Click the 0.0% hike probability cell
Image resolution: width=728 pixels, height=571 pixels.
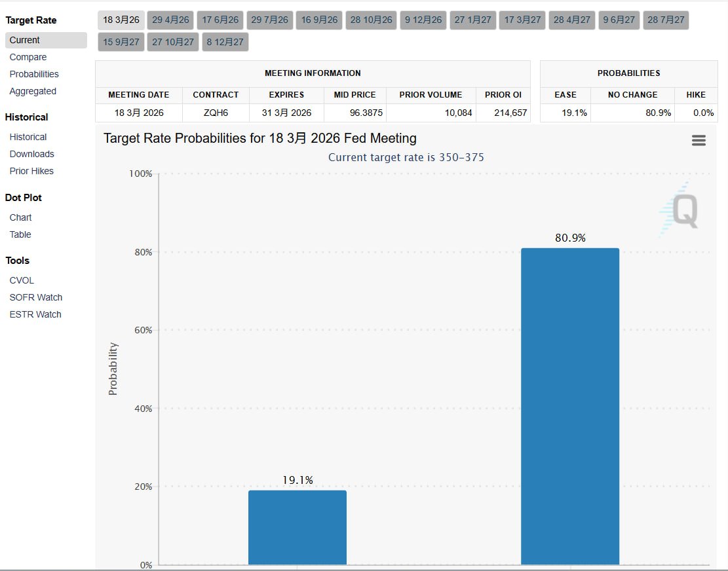point(696,113)
